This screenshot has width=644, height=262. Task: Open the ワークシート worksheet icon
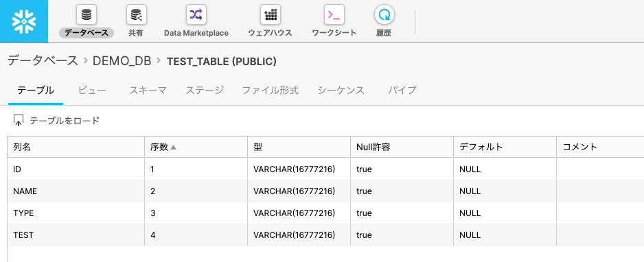334,15
